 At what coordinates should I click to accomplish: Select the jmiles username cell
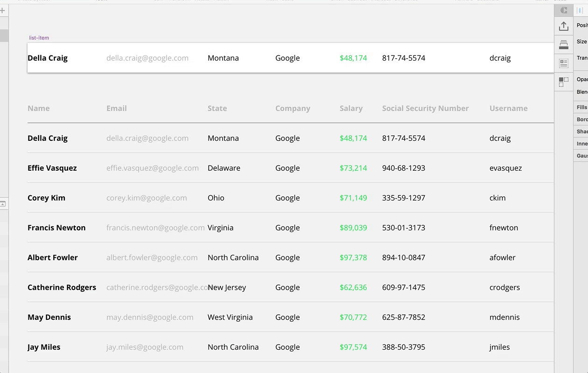click(x=500, y=347)
